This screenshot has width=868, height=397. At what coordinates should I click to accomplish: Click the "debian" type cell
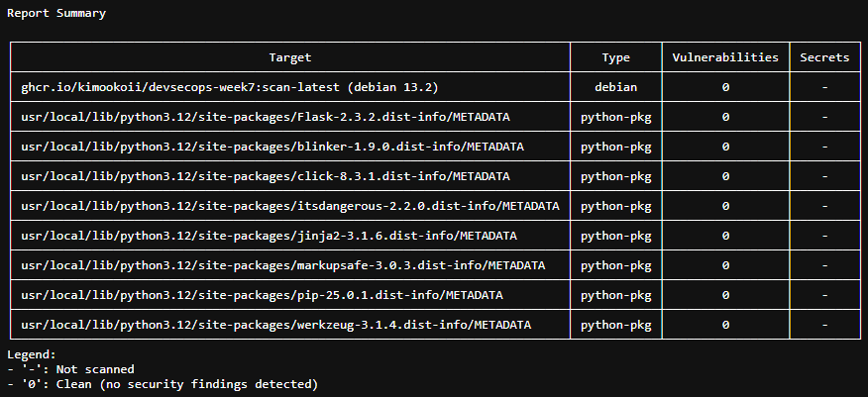tap(615, 87)
